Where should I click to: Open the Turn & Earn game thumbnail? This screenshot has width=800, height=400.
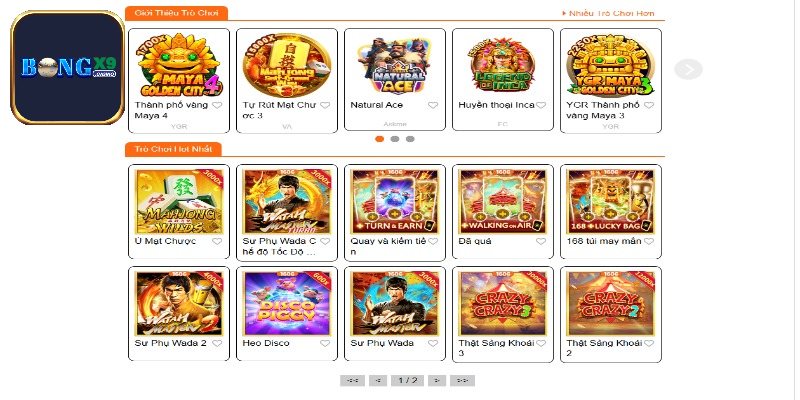394,202
